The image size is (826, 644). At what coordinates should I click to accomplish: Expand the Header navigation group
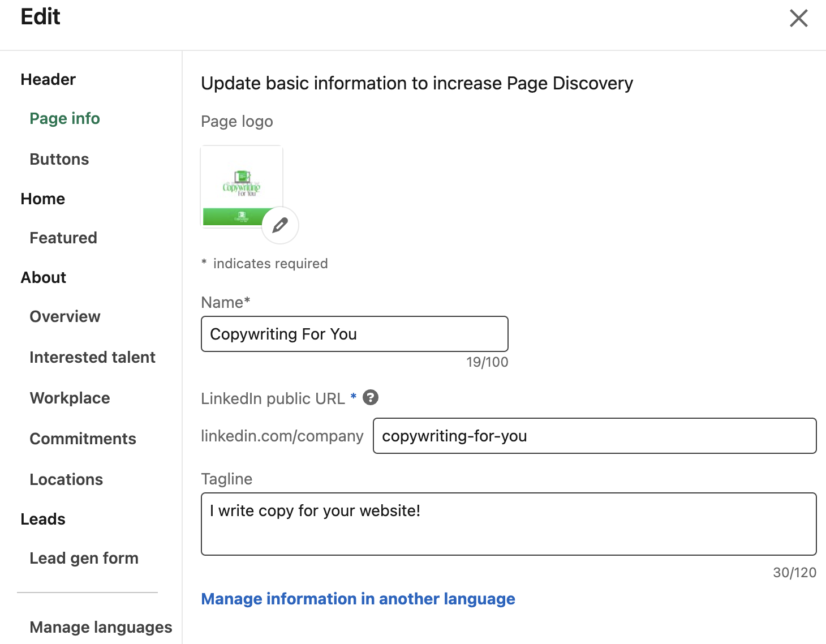point(48,79)
